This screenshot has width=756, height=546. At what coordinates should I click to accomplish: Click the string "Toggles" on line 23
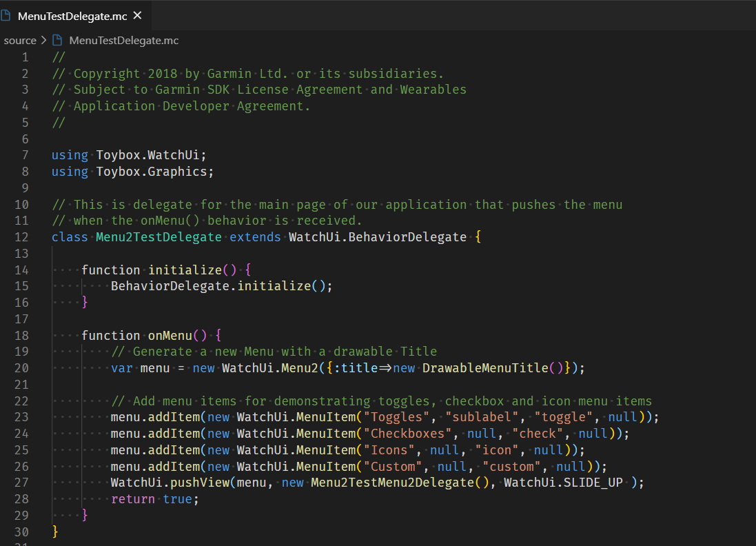[x=396, y=417]
